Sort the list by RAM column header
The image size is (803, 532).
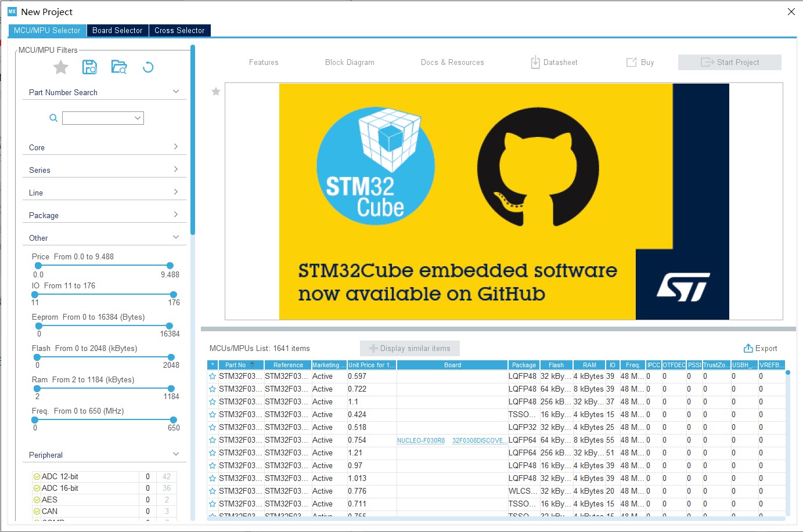point(589,365)
